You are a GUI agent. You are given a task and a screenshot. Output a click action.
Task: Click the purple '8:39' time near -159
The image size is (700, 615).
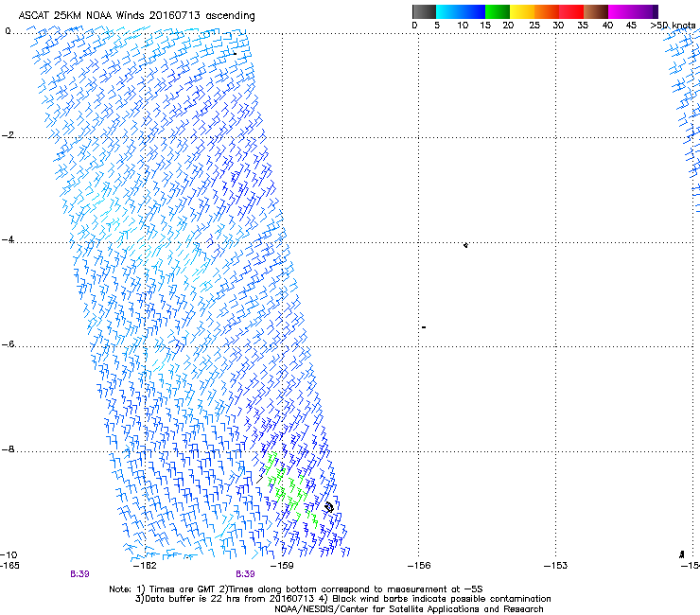pyautogui.click(x=246, y=574)
